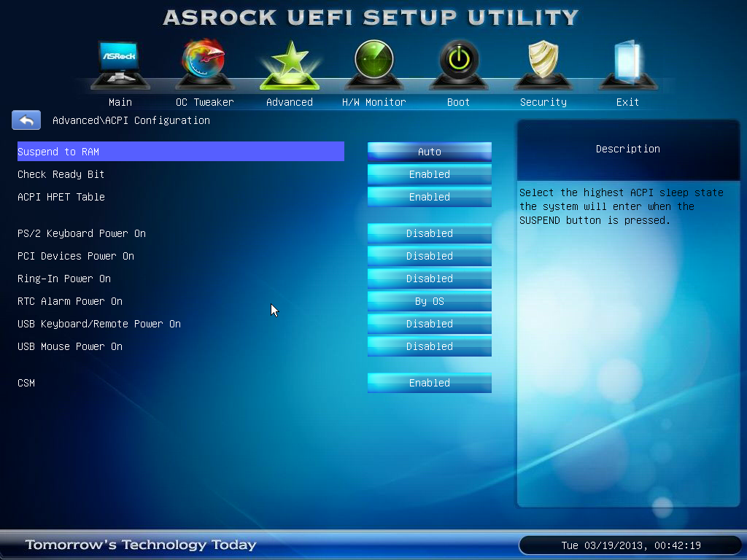Change the ACPI HPET Table Enabled value
747x560 pixels.
click(x=429, y=197)
